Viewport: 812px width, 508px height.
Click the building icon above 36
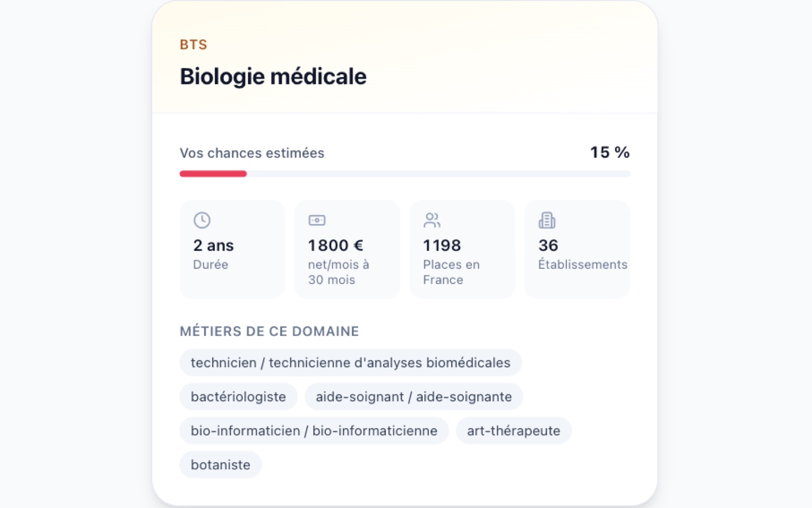(x=547, y=220)
